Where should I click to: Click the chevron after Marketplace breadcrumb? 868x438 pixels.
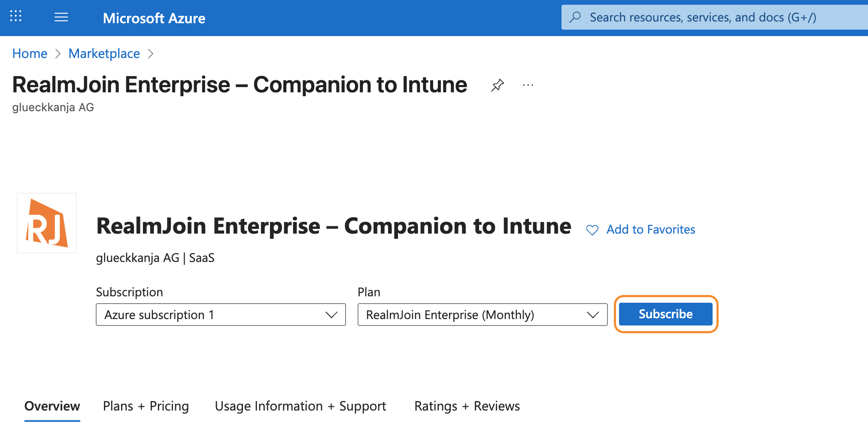click(151, 54)
